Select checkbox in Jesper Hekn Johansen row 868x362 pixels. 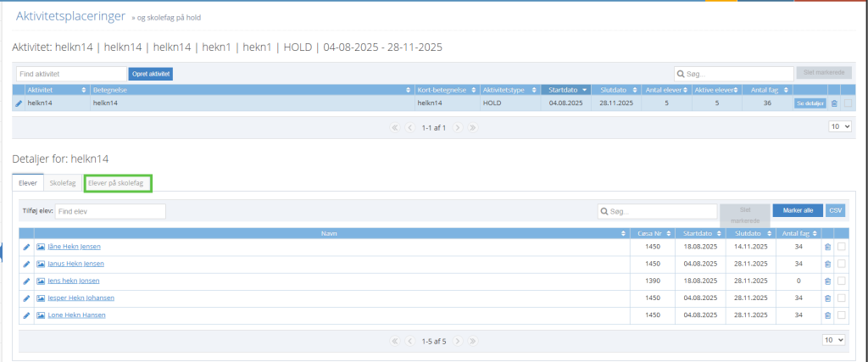tap(841, 298)
